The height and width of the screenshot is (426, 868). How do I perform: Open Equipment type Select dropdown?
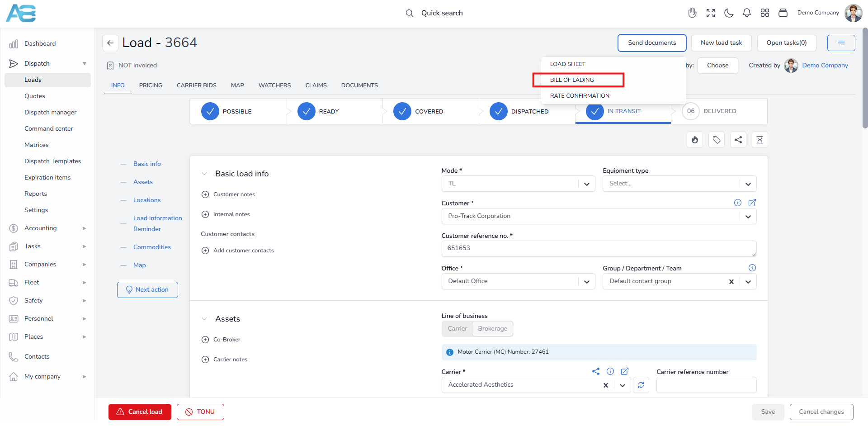679,184
